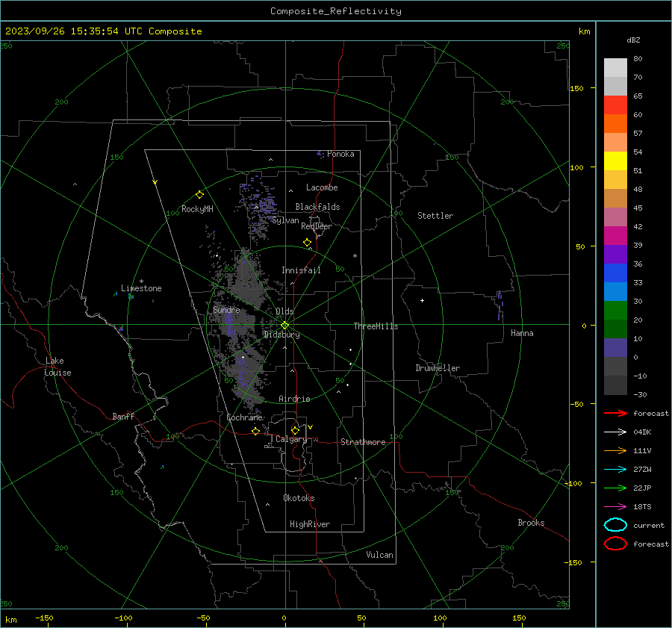The width and height of the screenshot is (672, 628).
Task: Click the yellow diamond marker near RedDeer
Action: [307, 242]
